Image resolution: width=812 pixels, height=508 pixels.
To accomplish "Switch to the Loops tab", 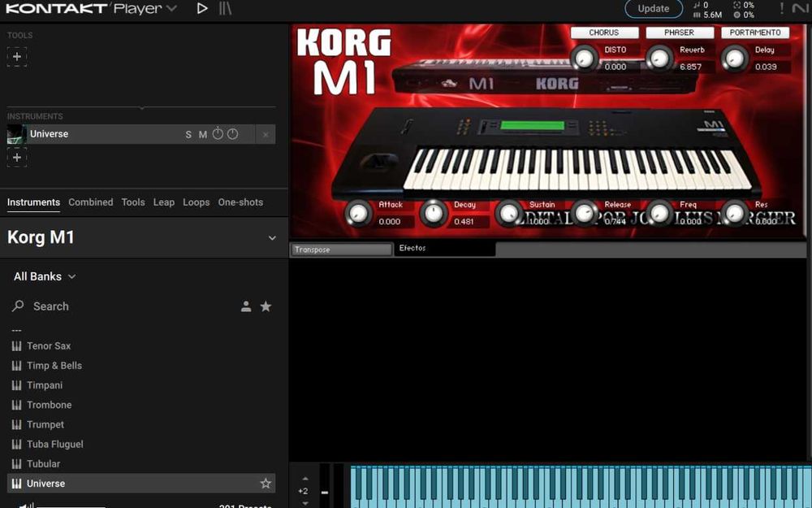I will [x=197, y=202].
